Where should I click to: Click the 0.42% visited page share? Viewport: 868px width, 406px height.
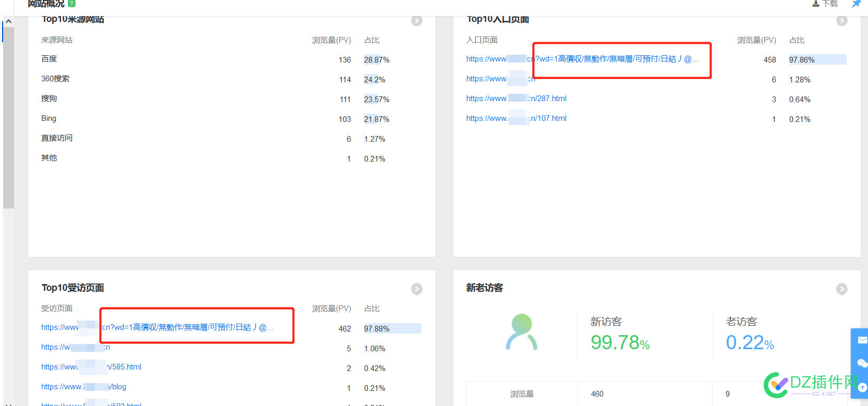coord(375,368)
